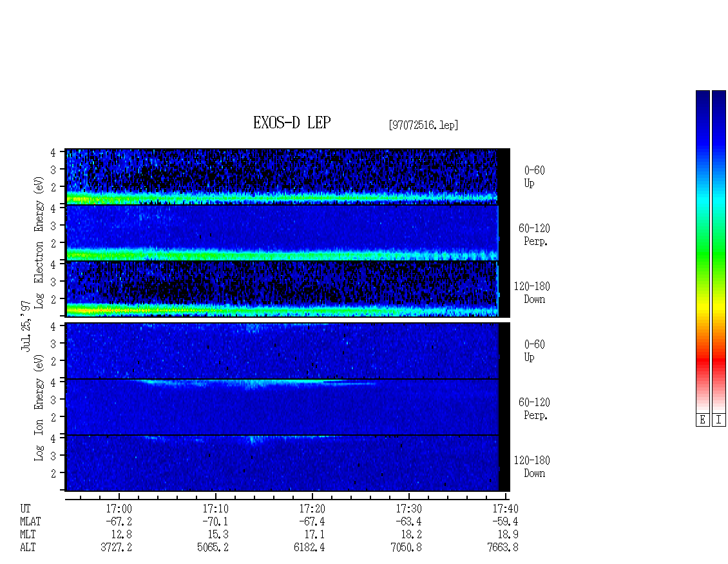Click the ion color scale bar above I
The image size is (728, 564).
719,251
